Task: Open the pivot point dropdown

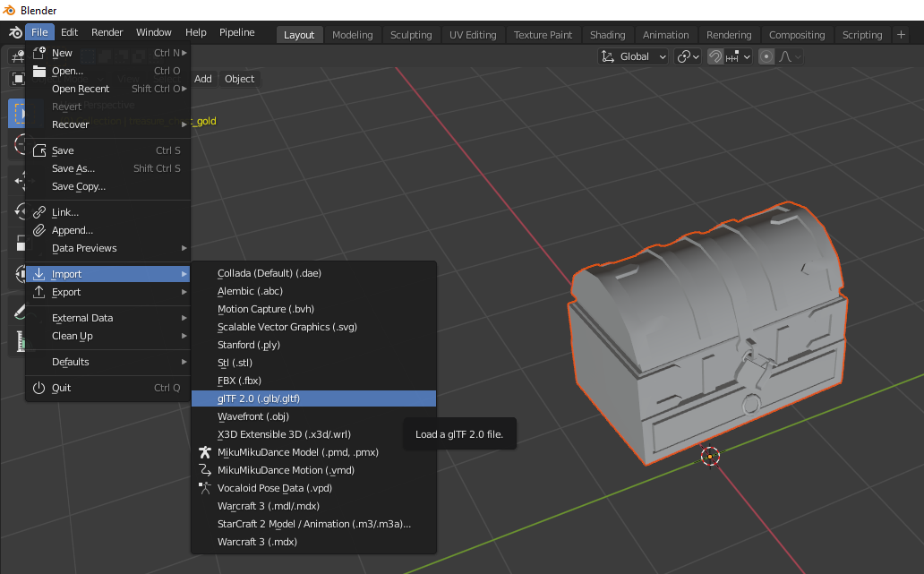Action: tap(688, 56)
